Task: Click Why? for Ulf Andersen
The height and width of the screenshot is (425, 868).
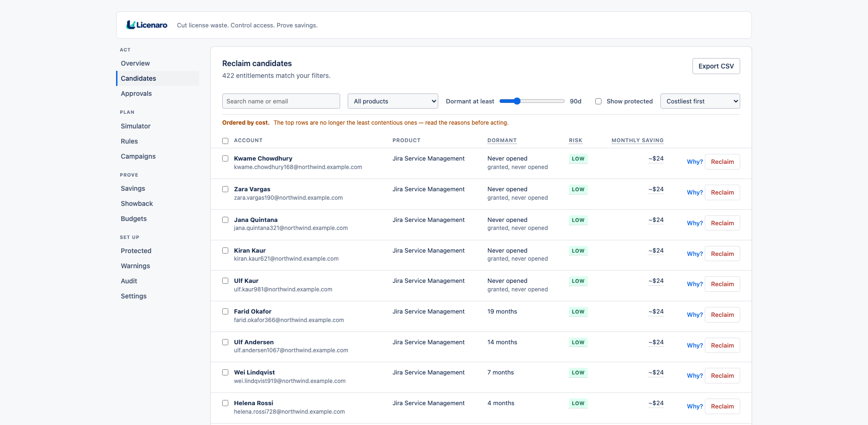Action: tap(694, 345)
